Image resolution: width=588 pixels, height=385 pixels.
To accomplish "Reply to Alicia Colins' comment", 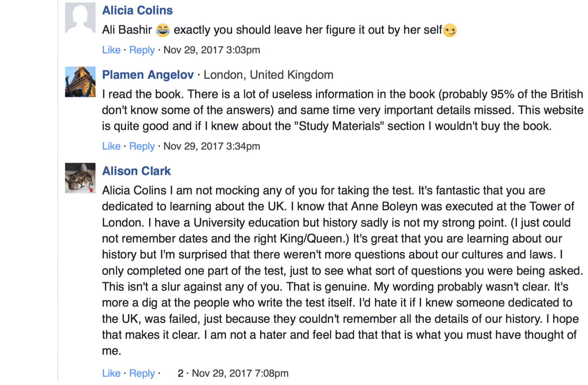I will point(142,50).
